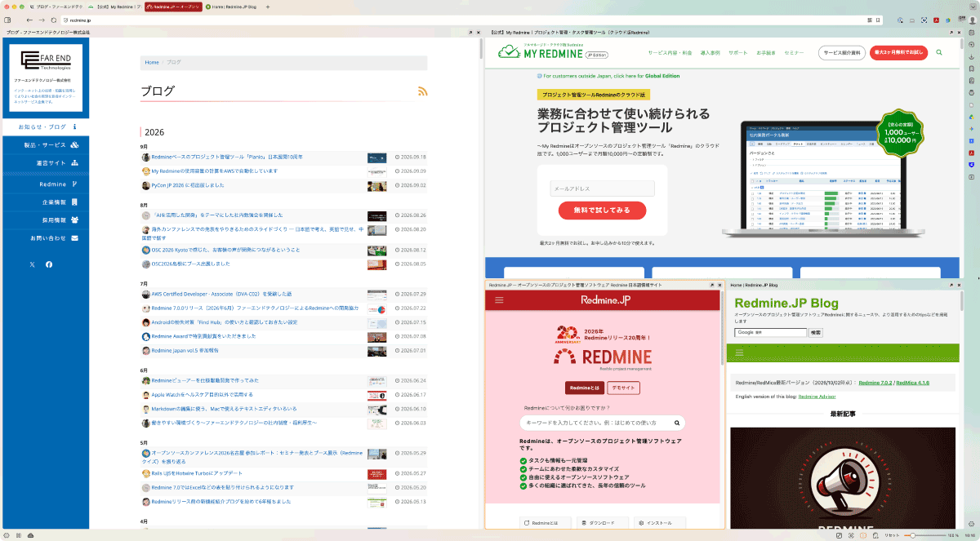Image resolution: width=980 pixels, height=541 pixels.
Task: Click the メールアドレス email field
Action: click(x=602, y=188)
